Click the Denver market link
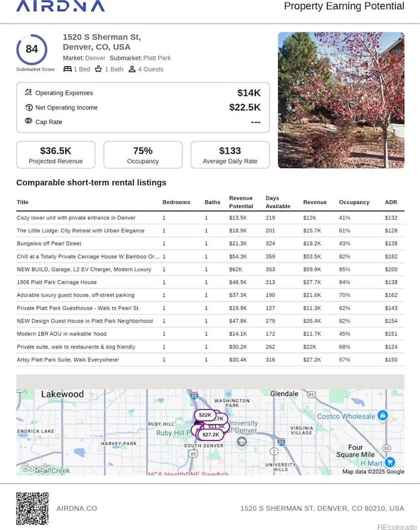420x530 pixels. tap(95, 58)
